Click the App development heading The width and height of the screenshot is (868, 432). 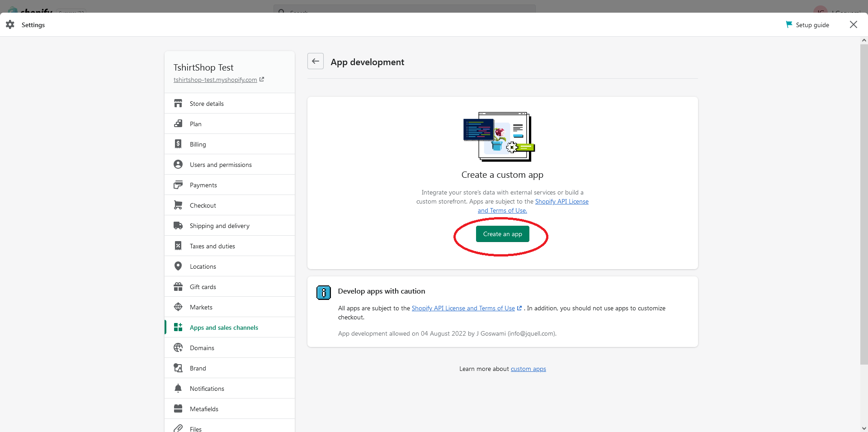coord(368,62)
